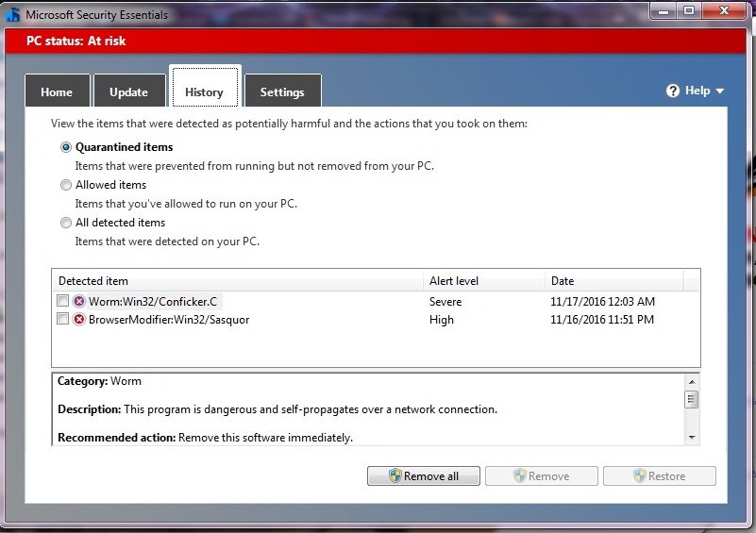This screenshot has width=756, height=533.
Task: Select the Allowed items radio button
Action: pyautogui.click(x=66, y=185)
